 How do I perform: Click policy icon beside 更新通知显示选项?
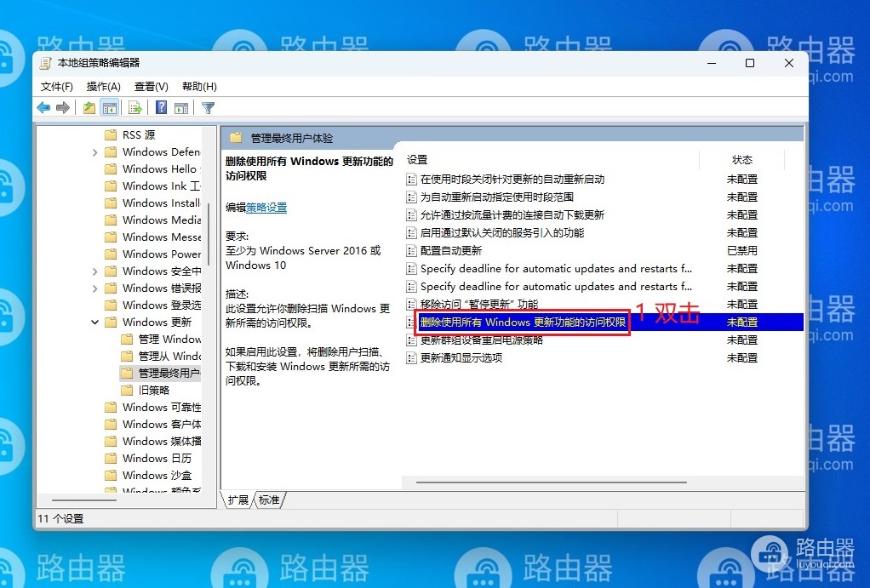pyautogui.click(x=411, y=357)
